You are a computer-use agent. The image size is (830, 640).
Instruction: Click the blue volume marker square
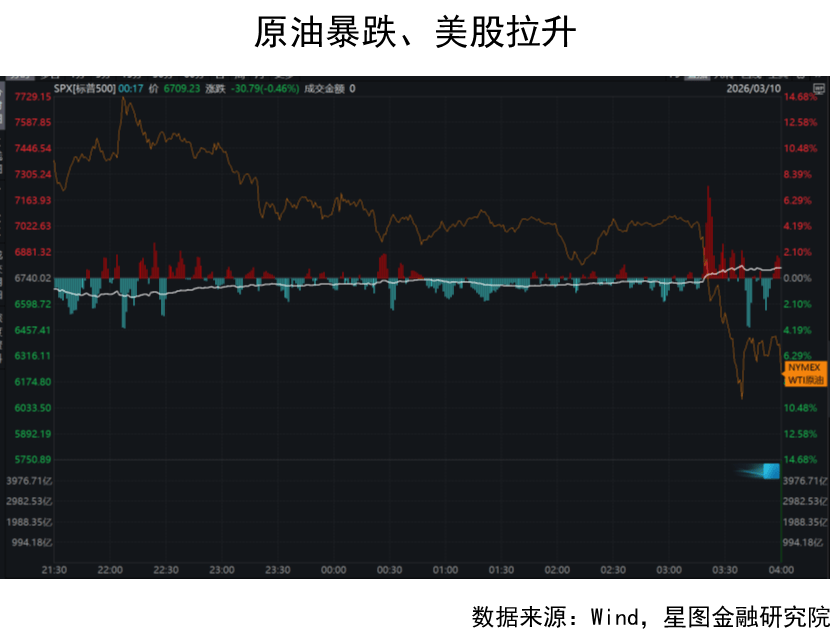click(x=770, y=471)
